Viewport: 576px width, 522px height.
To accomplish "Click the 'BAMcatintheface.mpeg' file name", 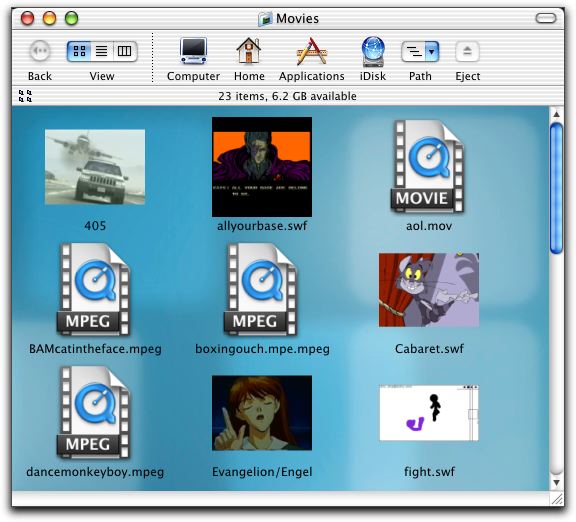I will click(95, 349).
